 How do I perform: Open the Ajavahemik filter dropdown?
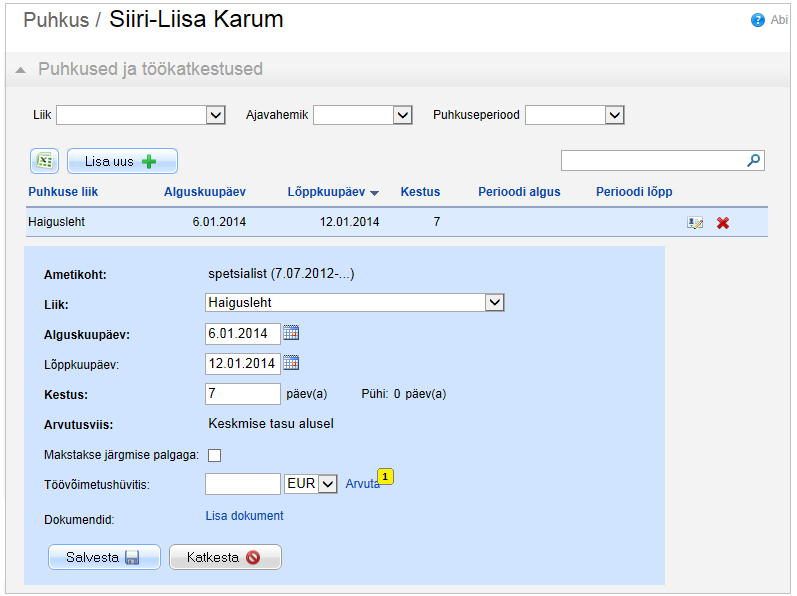click(x=402, y=116)
